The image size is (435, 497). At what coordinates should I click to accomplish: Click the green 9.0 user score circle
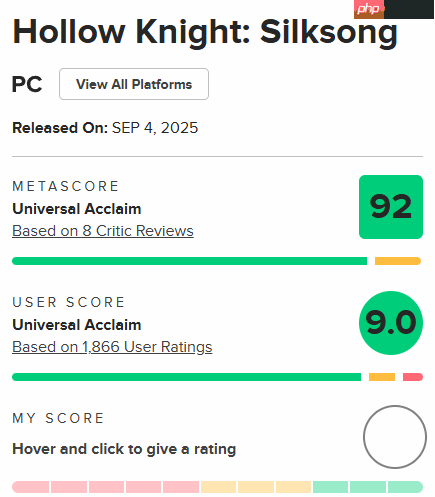(391, 323)
